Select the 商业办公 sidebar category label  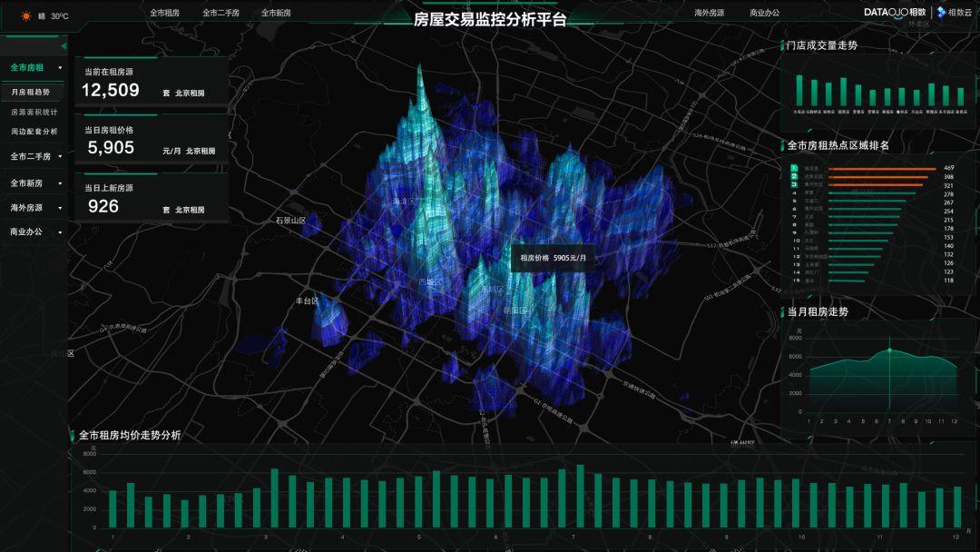click(x=26, y=232)
